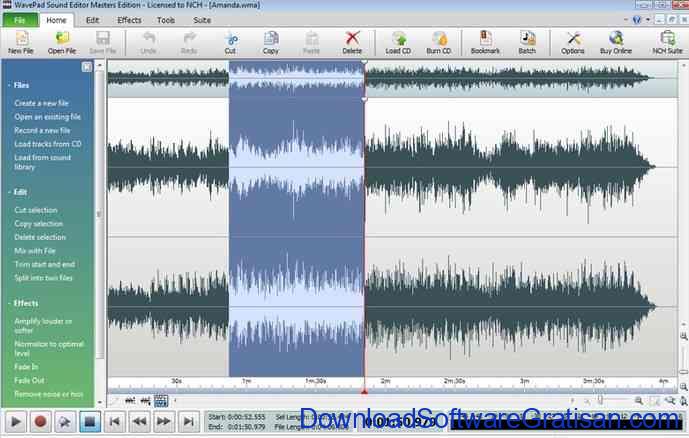The image size is (689, 438).
Task: Click the New File toolbar icon
Action: click(21, 43)
